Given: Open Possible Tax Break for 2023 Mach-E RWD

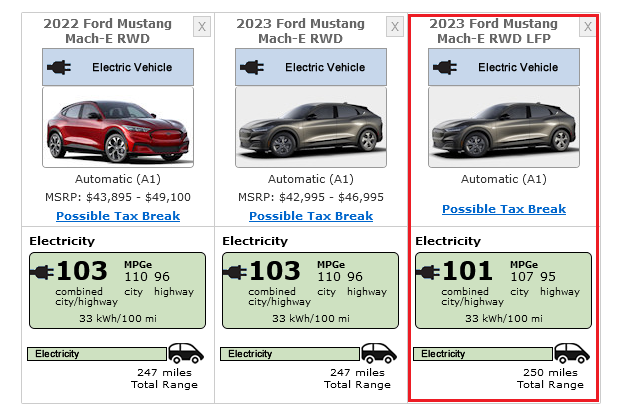Looking at the screenshot, I should 311,216.
